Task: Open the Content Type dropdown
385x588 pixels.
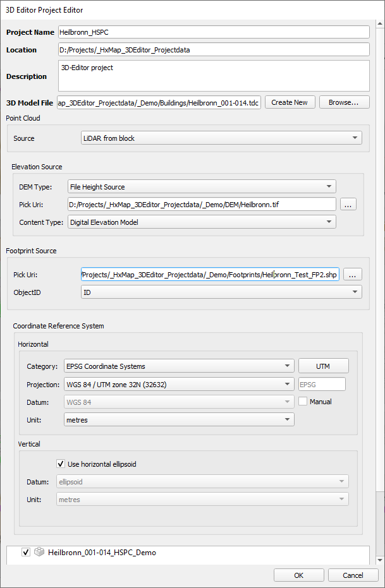Action: [x=201, y=222]
